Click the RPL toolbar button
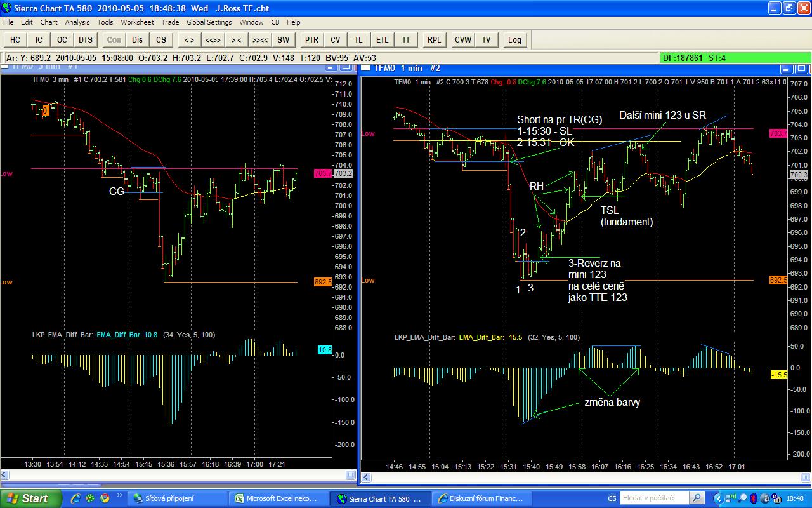This screenshot has width=812, height=508. tap(434, 39)
